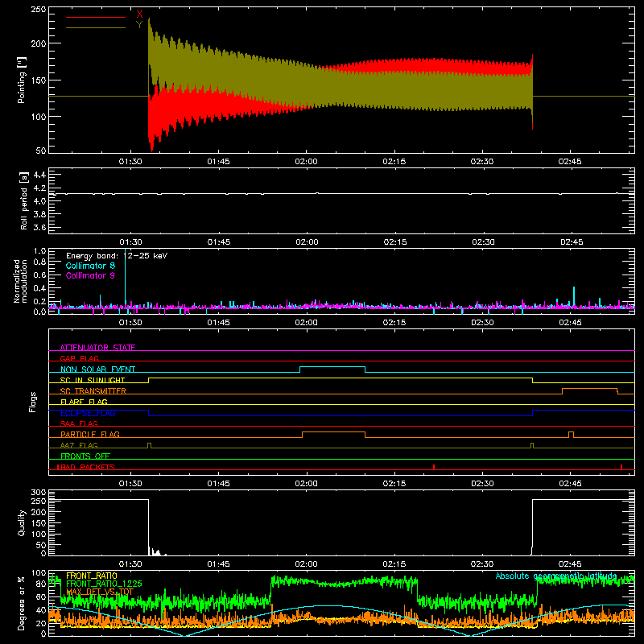Click the raised NON_SOLAR_EVENT segment near 02:05

point(332,367)
